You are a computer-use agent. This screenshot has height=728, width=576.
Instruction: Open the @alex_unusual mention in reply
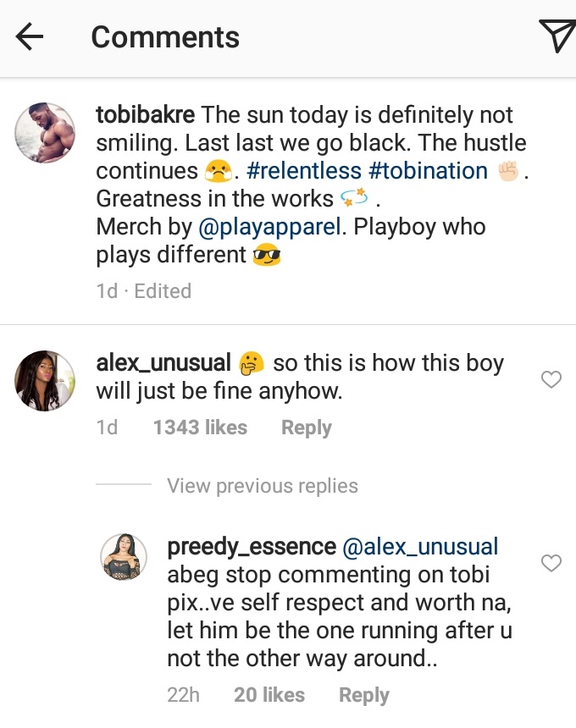[420, 547]
